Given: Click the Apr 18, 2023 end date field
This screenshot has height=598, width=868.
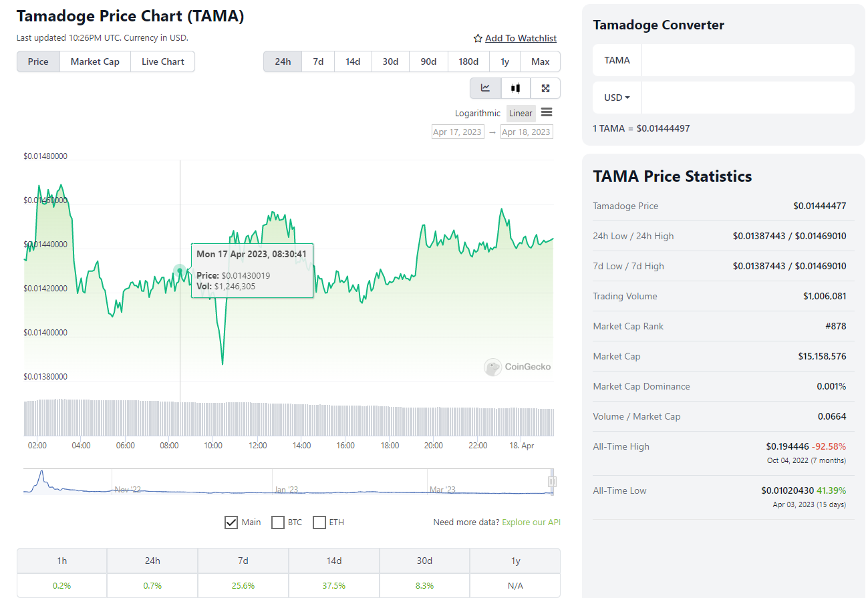Looking at the screenshot, I should pos(527,132).
